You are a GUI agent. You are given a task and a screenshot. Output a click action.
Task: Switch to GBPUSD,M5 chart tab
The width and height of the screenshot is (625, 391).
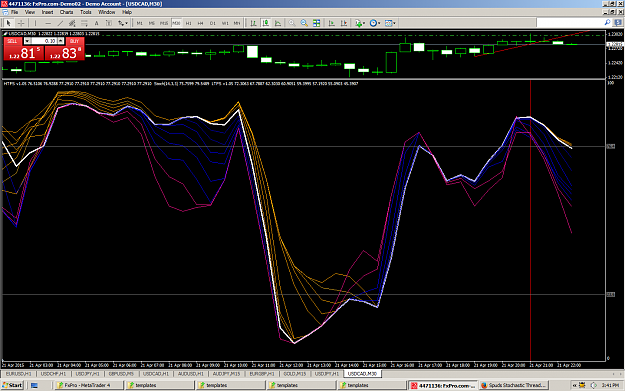(121, 374)
